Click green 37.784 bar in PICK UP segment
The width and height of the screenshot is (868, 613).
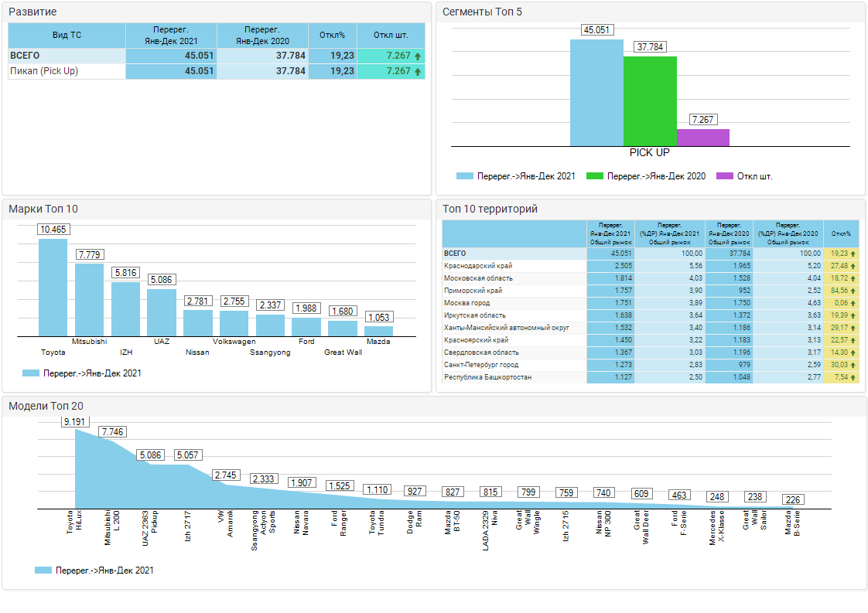(x=650, y=100)
